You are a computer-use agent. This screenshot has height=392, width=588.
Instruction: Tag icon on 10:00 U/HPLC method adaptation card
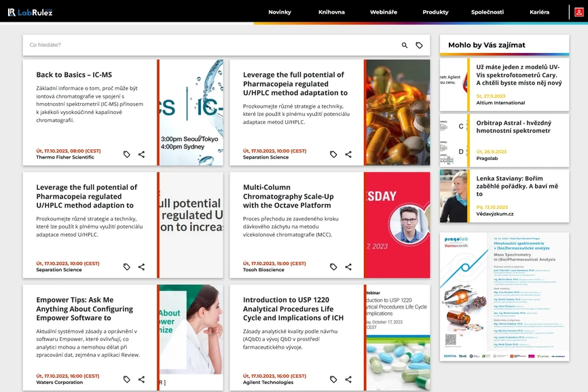pos(333,154)
